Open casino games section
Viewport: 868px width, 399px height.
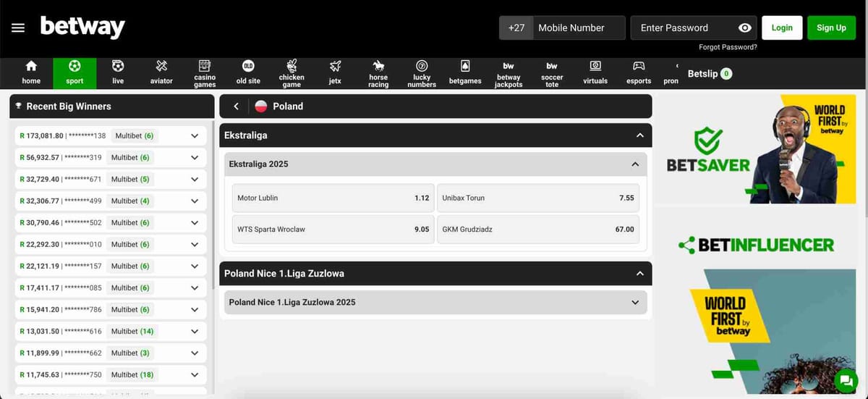[x=205, y=73]
